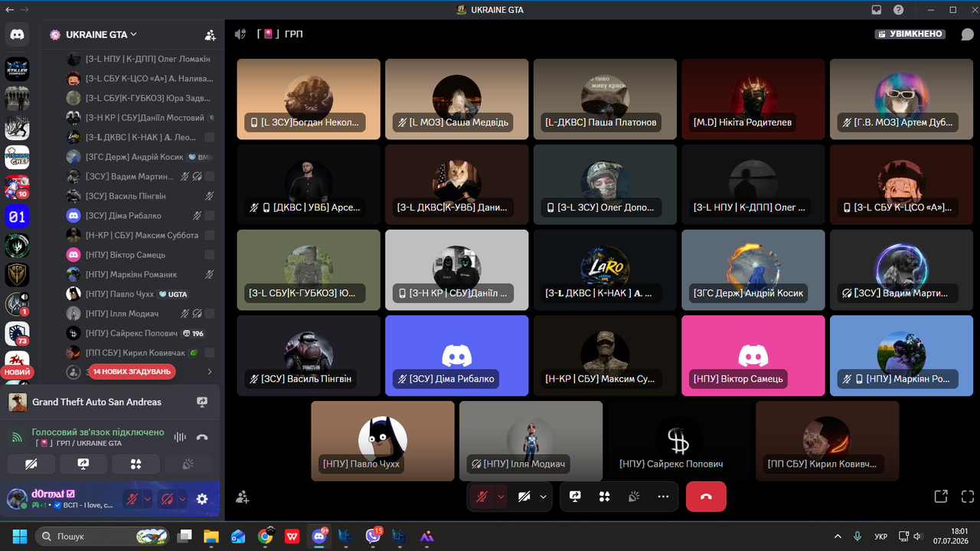Open noise suppression waveform icon
Image resolution: width=980 pixels, height=551 pixels.
tap(181, 437)
